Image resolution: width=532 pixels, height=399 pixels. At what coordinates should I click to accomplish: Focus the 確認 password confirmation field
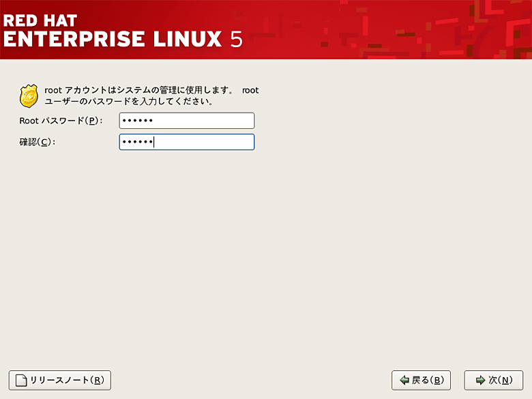(186, 142)
